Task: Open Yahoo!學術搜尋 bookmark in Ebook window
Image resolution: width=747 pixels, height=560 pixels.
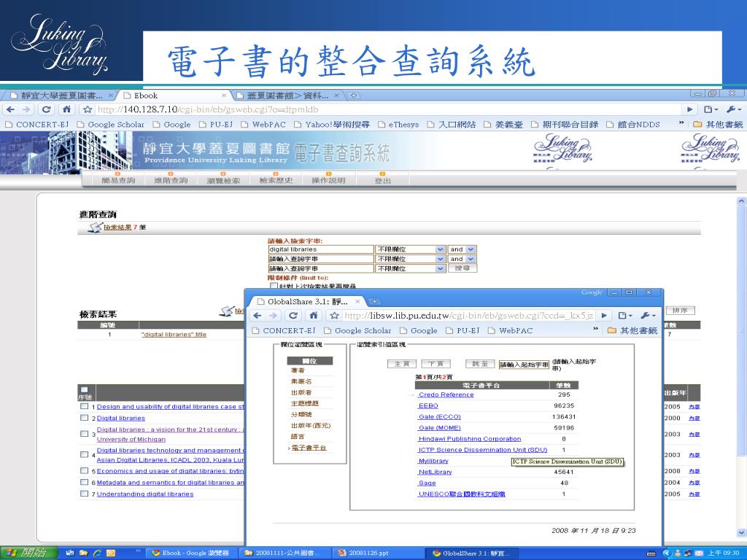Action: point(332,124)
